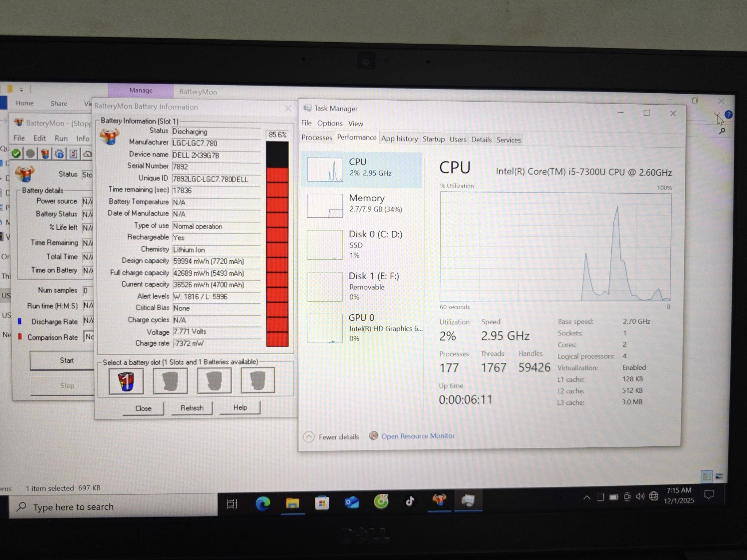This screenshot has height=560, width=747.
Task: Click grayed fourth battery slot
Action: tap(258, 380)
